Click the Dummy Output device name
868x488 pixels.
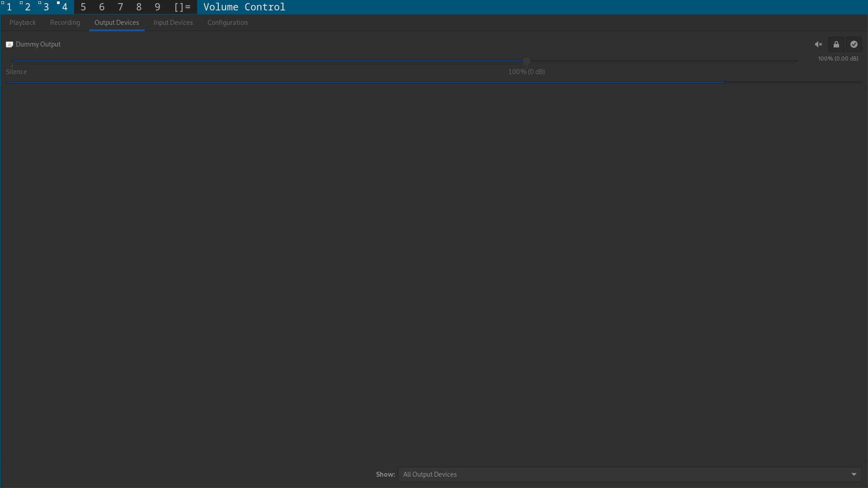(x=38, y=44)
